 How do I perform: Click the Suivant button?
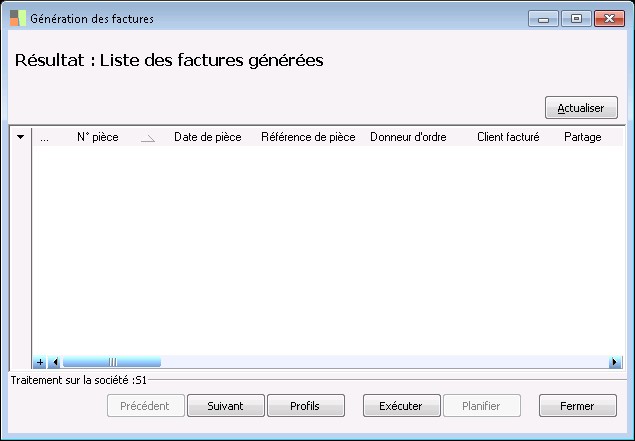coord(225,406)
